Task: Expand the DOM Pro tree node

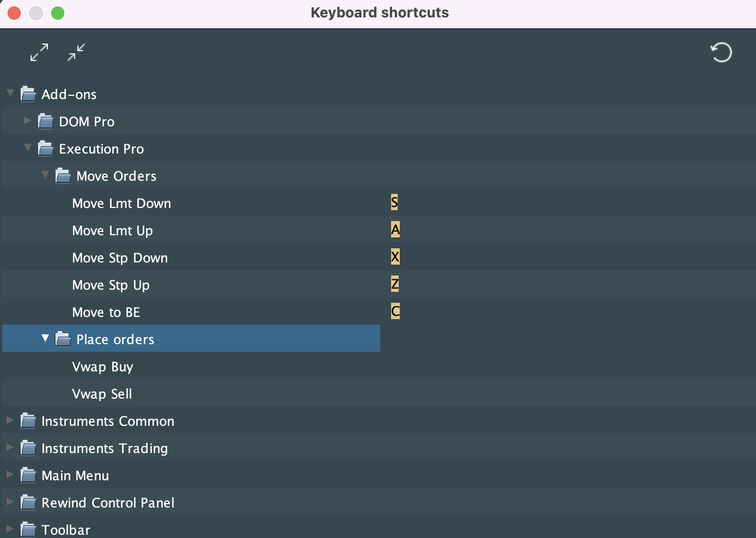Action: point(27,120)
